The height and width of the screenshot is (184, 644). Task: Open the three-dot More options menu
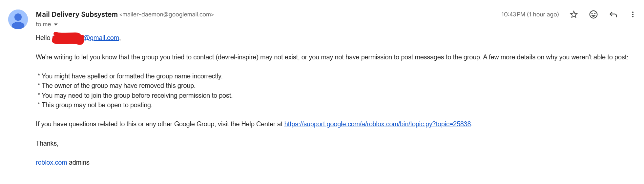click(633, 14)
